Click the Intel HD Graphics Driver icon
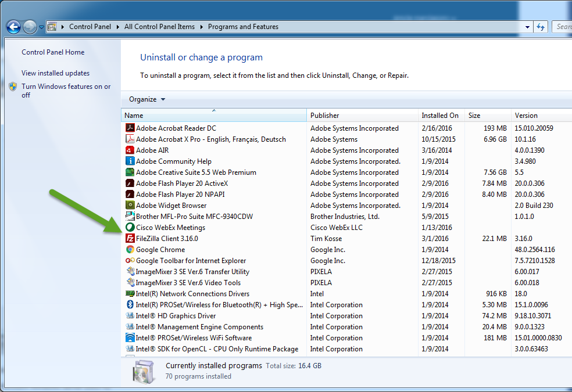572x392 pixels. pyautogui.click(x=130, y=315)
